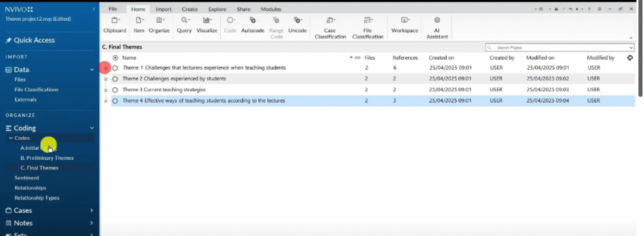Open Externals in the sidebar
644x236 pixels.
pyautogui.click(x=25, y=99)
